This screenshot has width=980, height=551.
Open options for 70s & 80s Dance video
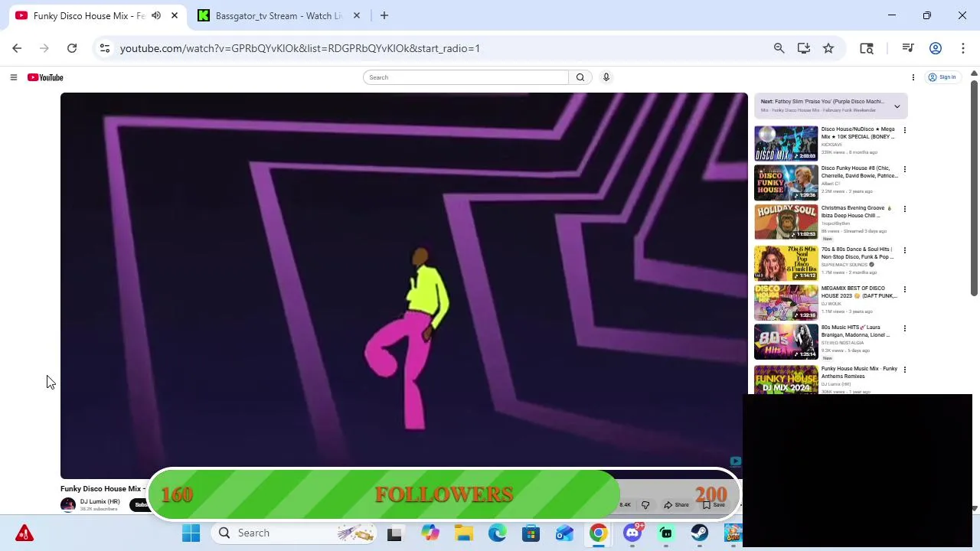(x=904, y=250)
